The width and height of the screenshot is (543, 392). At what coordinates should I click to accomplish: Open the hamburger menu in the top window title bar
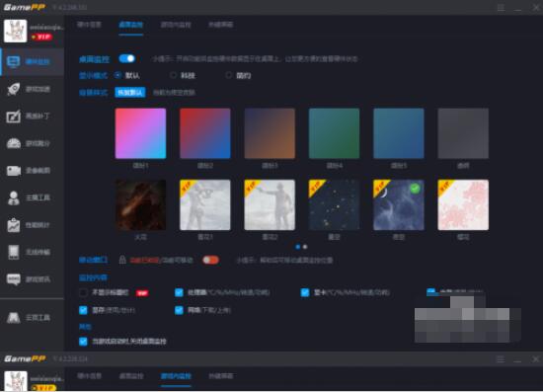[501, 7]
